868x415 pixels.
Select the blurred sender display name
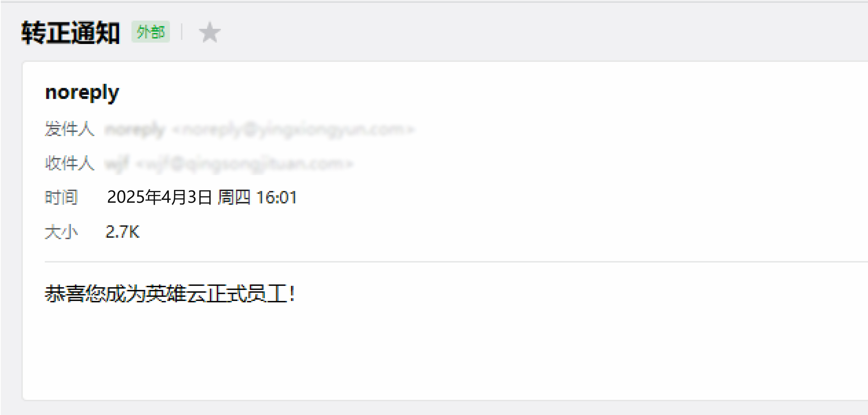tap(135, 129)
